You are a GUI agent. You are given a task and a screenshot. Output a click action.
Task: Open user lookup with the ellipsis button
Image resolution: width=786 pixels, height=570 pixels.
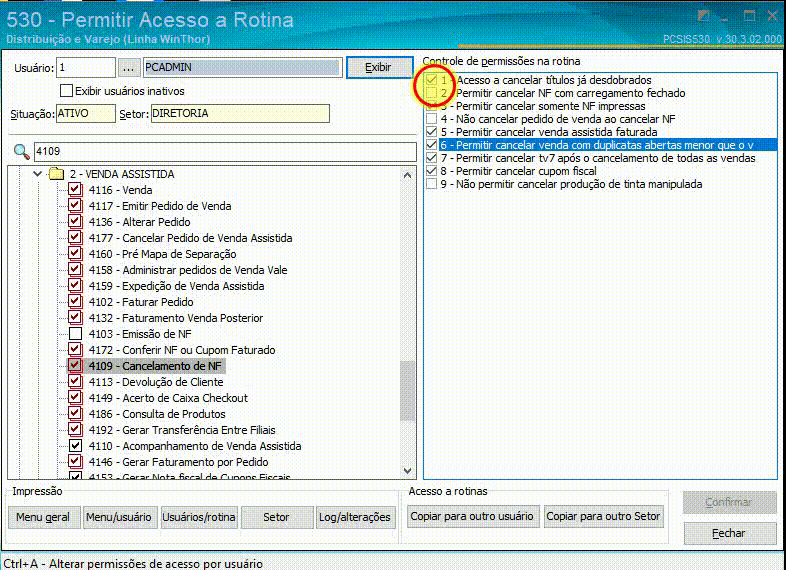point(129,68)
